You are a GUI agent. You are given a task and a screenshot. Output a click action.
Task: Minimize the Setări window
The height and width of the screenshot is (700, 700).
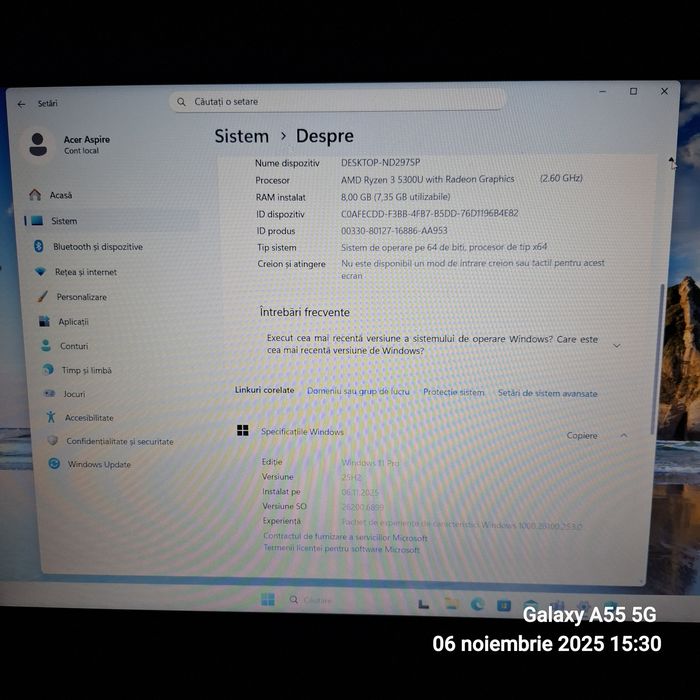pos(603,92)
